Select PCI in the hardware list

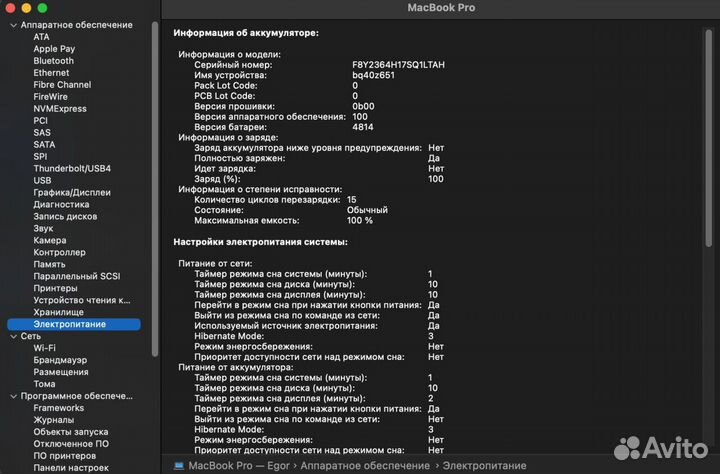(x=40, y=120)
